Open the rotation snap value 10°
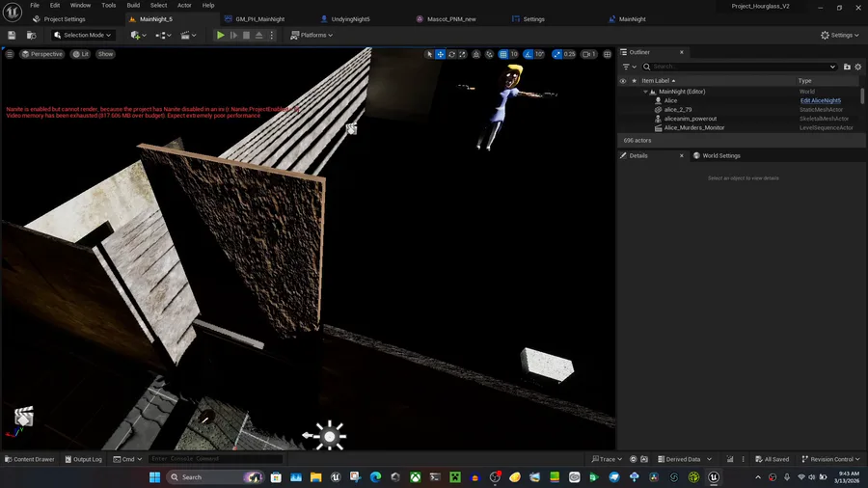The image size is (868, 488). tap(539, 54)
